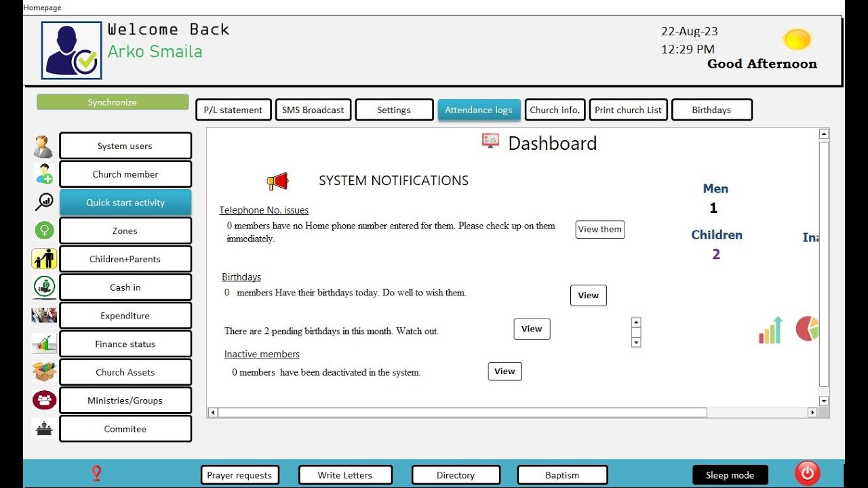The width and height of the screenshot is (868, 488).
Task: Click dashboard horizontal scrollbar right arrow
Action: tap(812, 412)
